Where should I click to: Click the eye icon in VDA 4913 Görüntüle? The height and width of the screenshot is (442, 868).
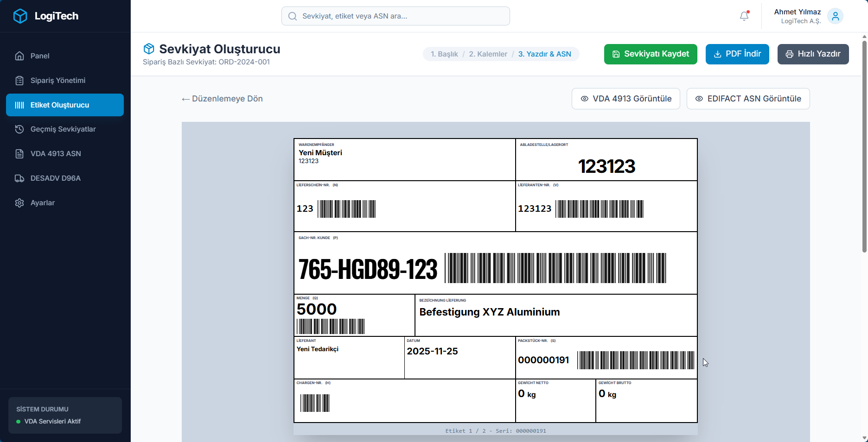point(585,99)
